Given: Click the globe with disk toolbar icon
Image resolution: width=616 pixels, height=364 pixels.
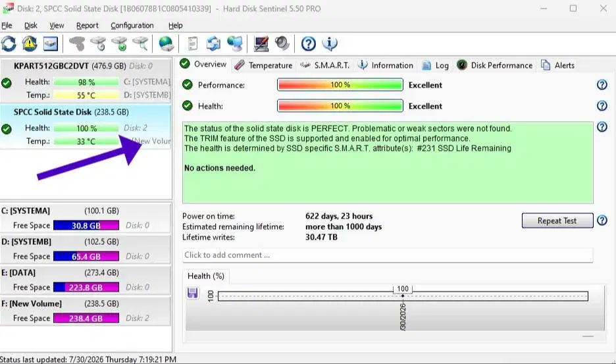Looking at the screenshot, I should pyautogui.click(x=167, y=43).
